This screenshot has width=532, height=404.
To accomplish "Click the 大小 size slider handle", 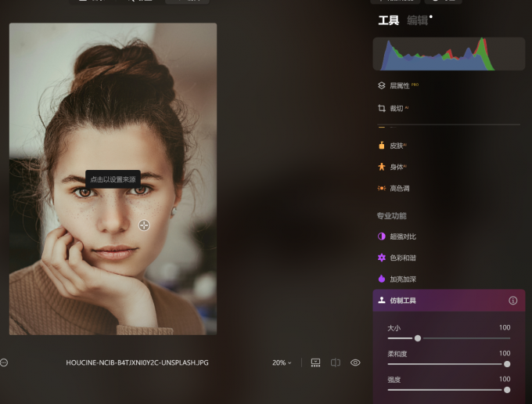I will click(x=418, y=338).
